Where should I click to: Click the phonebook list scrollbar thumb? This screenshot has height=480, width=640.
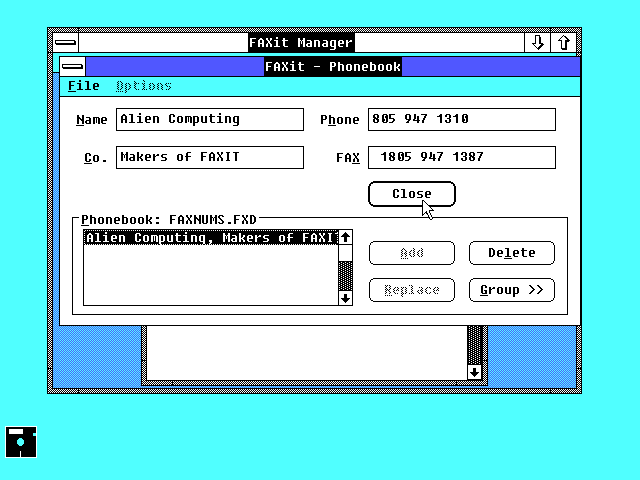click(x=345, y=253)
